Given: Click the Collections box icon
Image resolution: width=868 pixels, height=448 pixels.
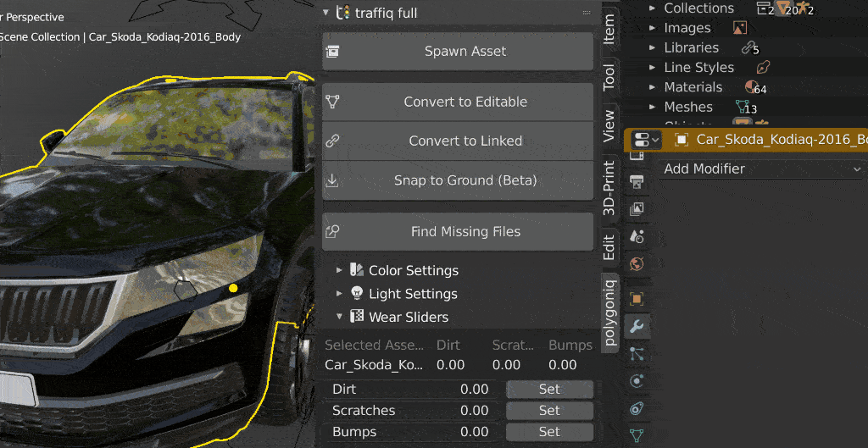Looking at the screenshot, I should coord(764,8).
